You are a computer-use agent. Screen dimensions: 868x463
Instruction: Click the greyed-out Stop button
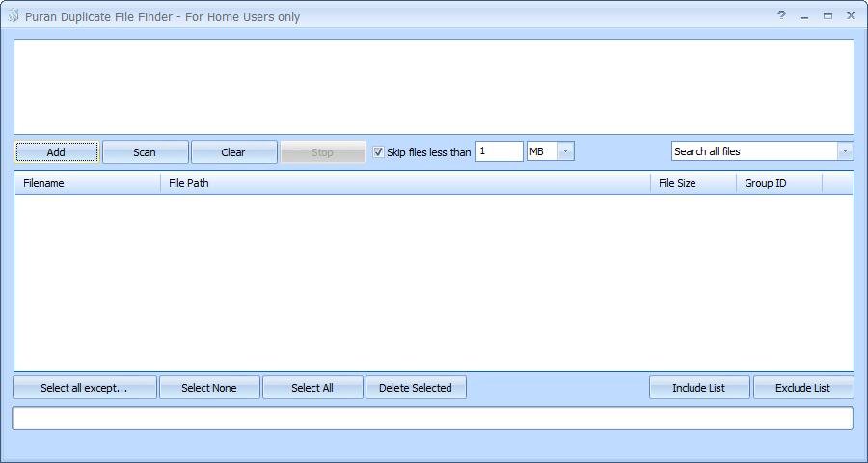[x=323, y=151]
